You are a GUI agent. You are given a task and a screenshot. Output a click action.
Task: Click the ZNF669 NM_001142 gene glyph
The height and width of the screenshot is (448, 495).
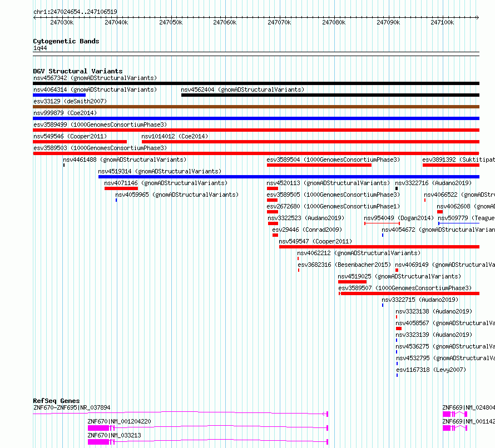[454, 428]
